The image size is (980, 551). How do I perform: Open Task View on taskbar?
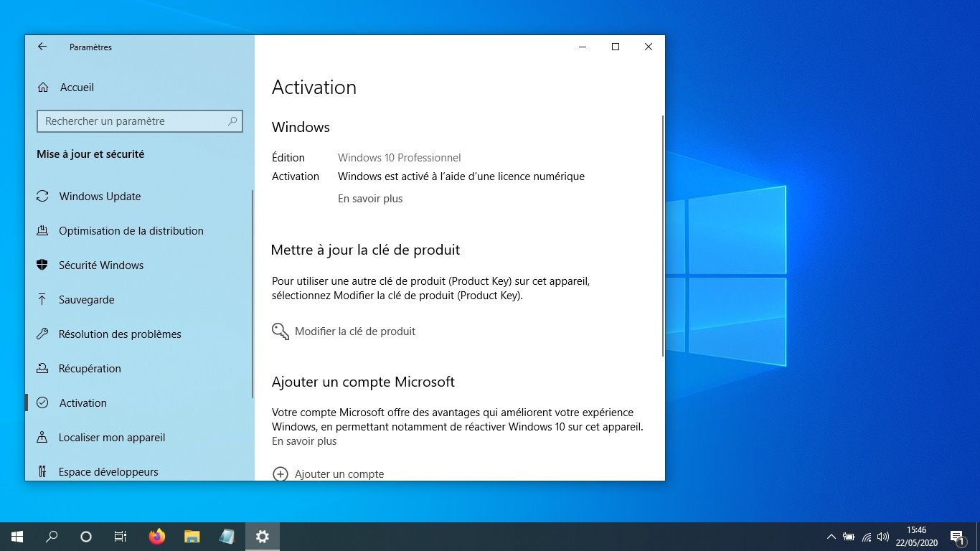(121, 537)
